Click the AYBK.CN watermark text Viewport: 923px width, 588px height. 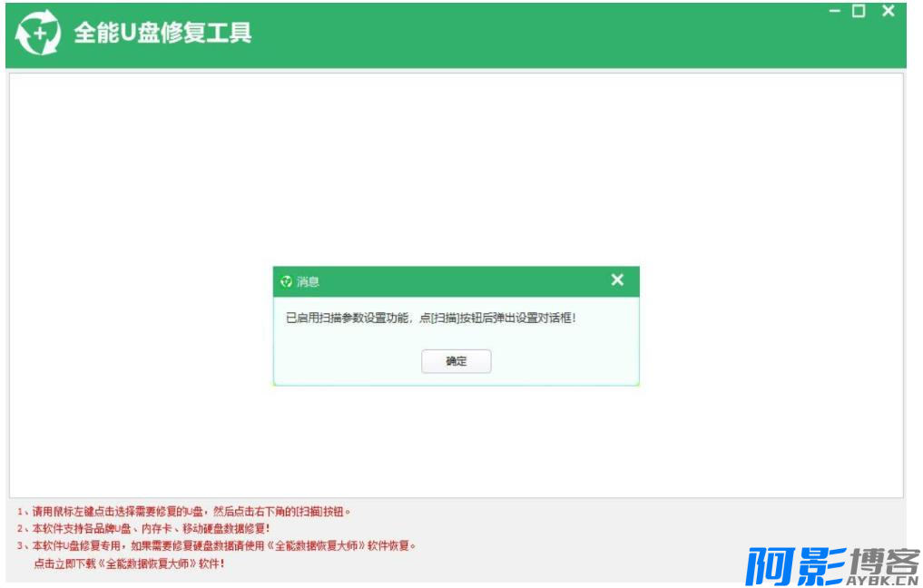[x=881, y=578]
